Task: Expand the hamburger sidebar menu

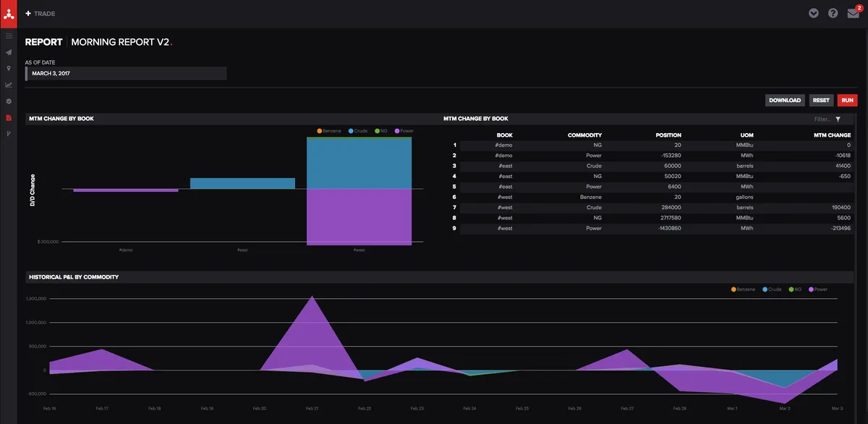Action: (9, 35)
